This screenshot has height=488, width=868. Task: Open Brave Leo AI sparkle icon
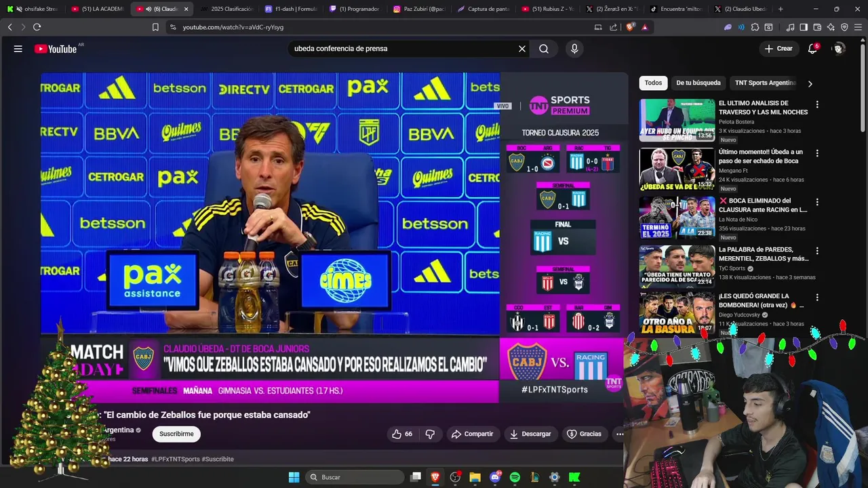point(831,27)
